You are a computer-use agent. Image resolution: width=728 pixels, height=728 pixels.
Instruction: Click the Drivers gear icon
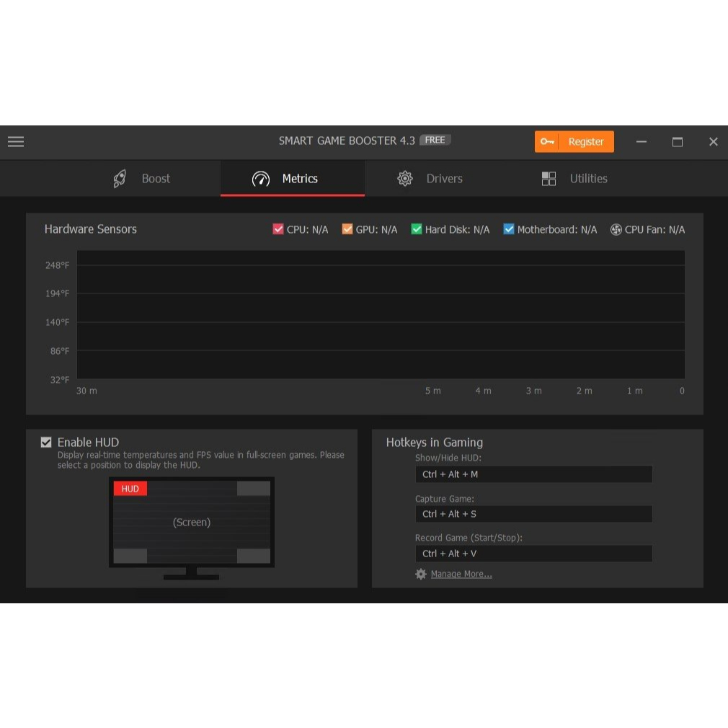point(405,179)
